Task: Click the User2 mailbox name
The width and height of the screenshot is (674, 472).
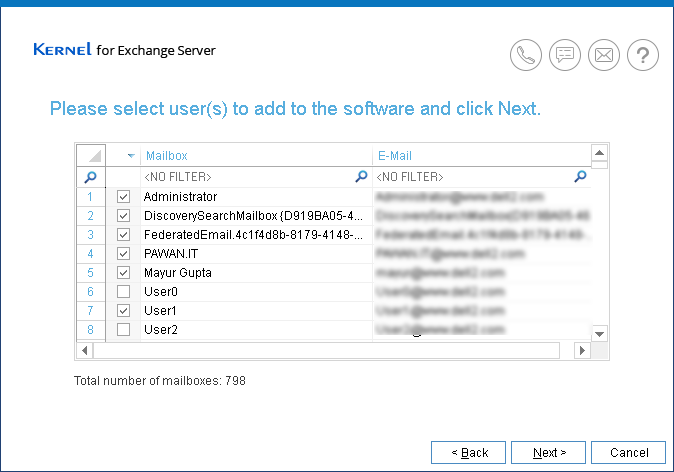Action: coord(161,330)
